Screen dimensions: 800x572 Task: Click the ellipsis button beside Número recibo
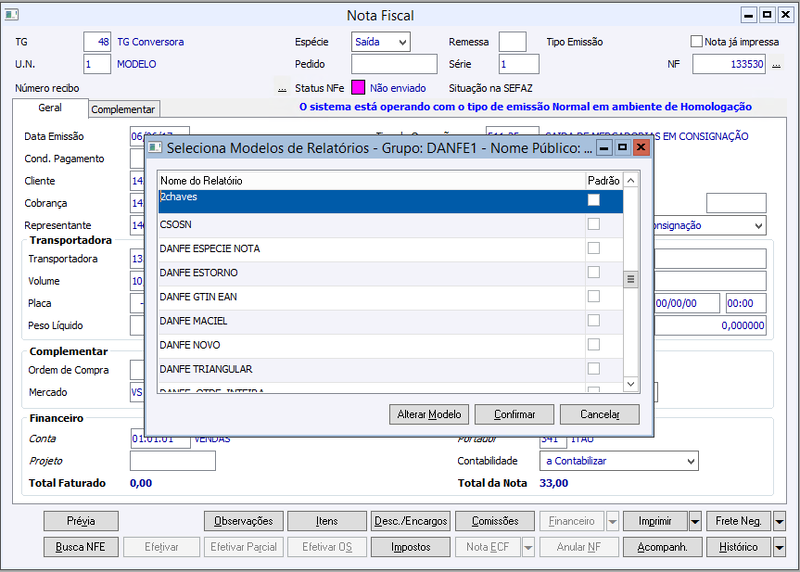(x=282, y=88)
